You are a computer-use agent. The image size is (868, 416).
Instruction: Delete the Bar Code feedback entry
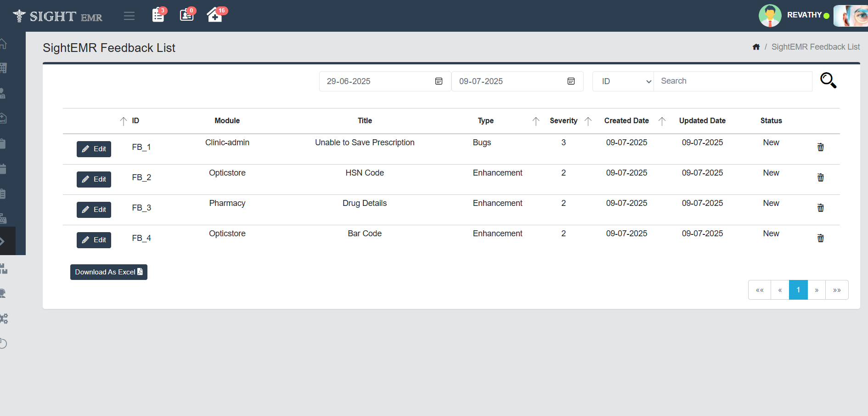coord(820,238)
